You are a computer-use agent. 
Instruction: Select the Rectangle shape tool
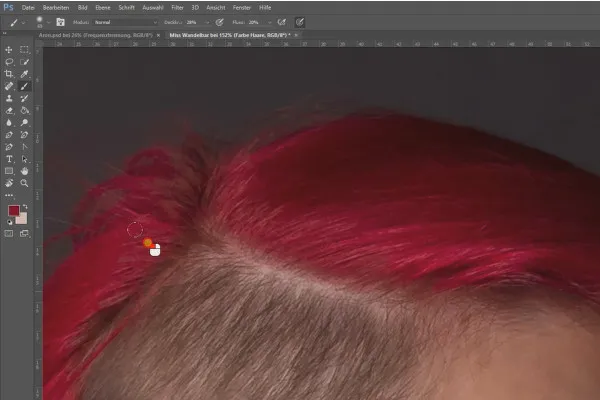click(x=9, y=171)
